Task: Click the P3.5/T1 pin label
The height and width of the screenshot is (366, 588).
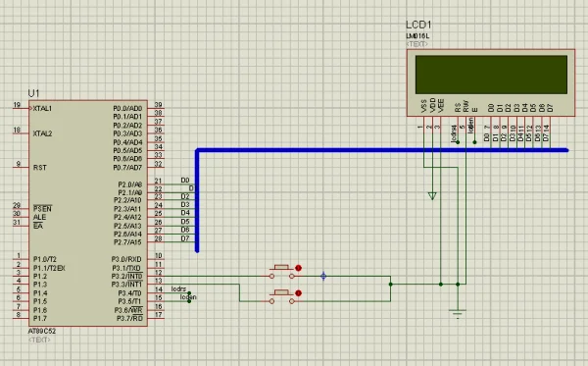Action: tap(130, 301)
